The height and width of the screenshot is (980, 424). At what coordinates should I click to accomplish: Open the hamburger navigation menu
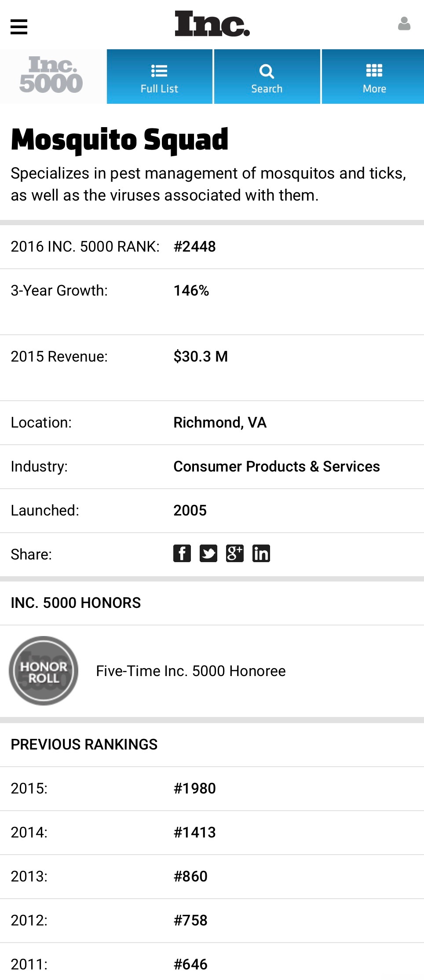[x=19, y=27]
